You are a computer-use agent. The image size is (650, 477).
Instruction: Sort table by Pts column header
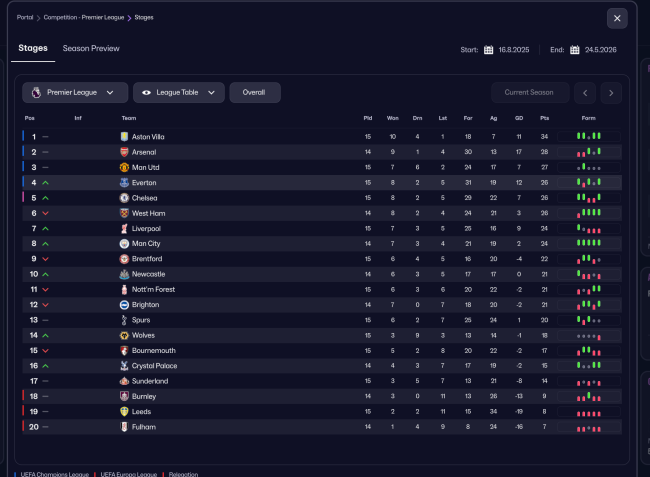pyautogui.click(x=544, y=119)
